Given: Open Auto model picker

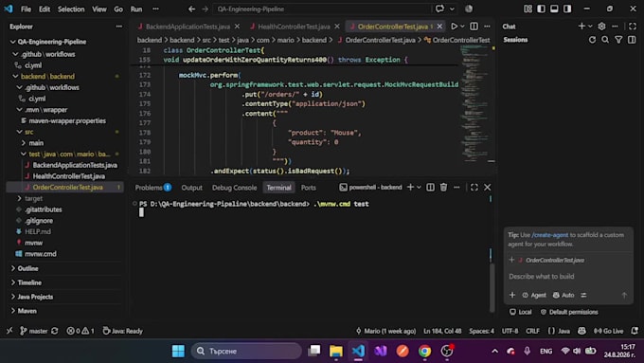Looking at the screenshot, I should click(x=563, y=295).
